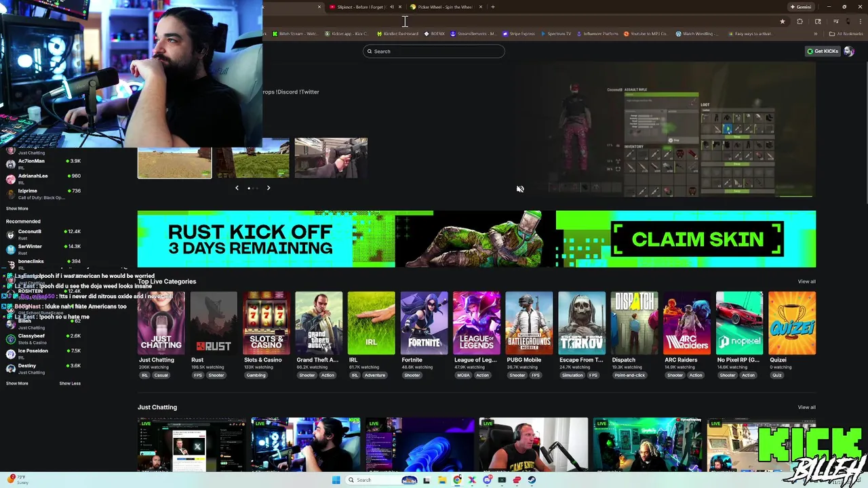This screenshot has width=868, height=488.
Task: Open the Stripe Express bookmark
Action: 518,34
